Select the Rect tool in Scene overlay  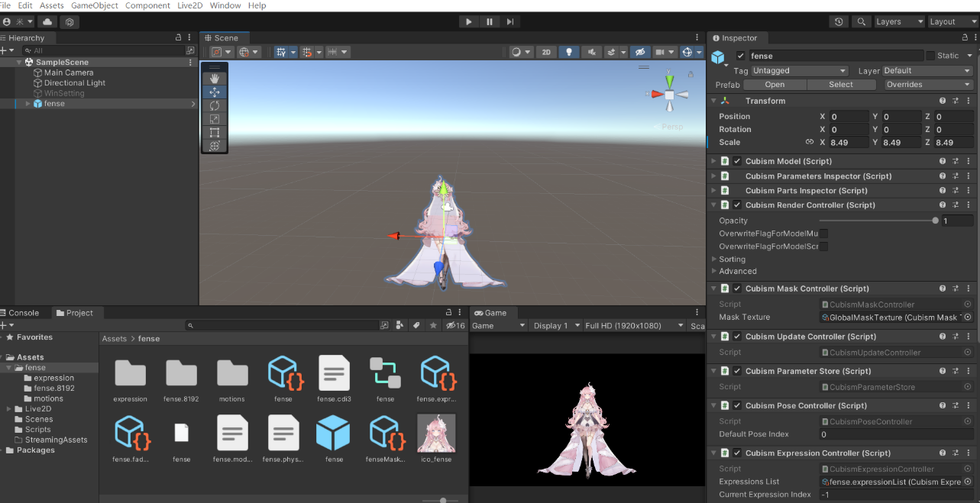click(x=215, y=132)
